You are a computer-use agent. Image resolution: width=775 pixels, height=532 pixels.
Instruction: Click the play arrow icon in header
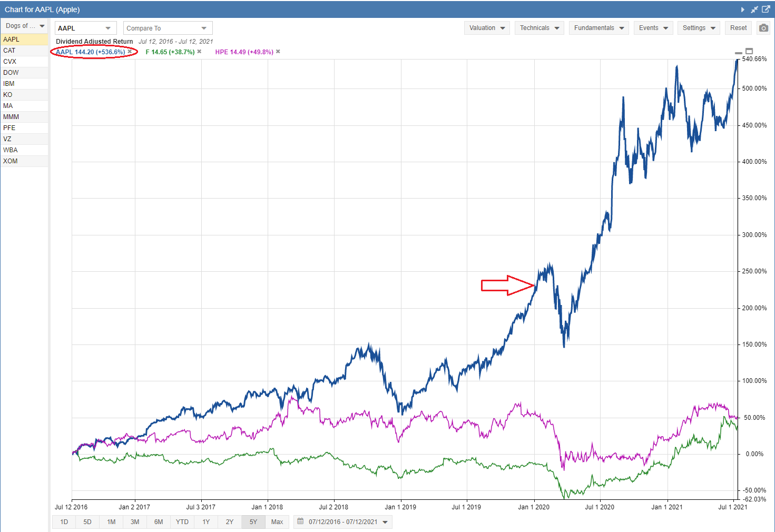click(x=743, y=9)
